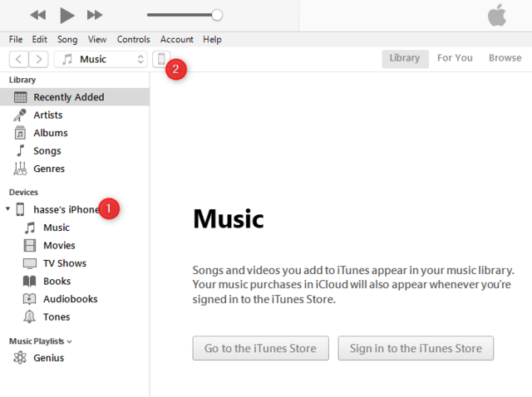Switch to the For You tab
The height and width of the screenshot is (397, 532).
[455, 58]
